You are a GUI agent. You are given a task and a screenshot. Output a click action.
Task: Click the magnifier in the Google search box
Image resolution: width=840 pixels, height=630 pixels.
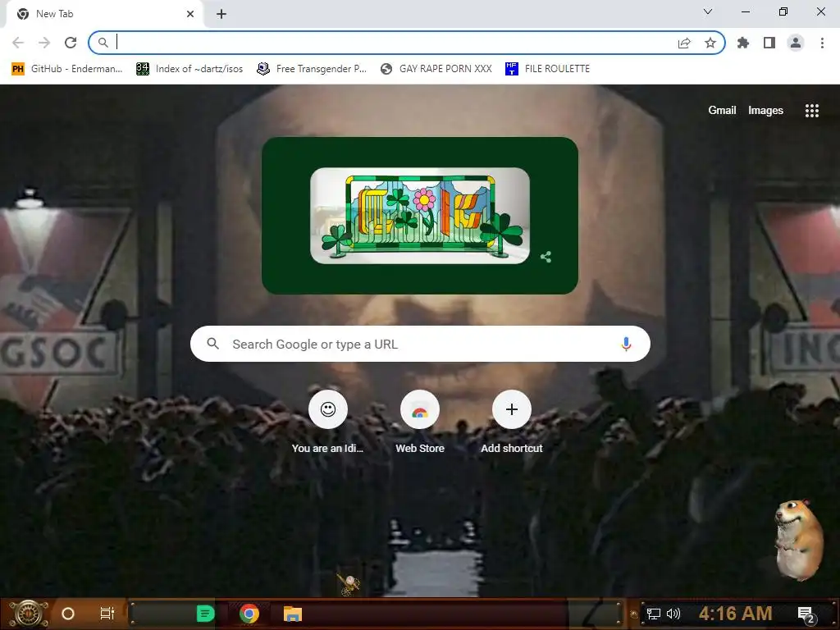click(212, 344)
